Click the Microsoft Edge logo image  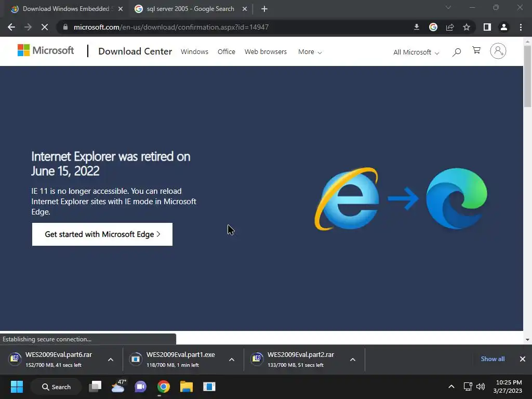coord(456,198)
